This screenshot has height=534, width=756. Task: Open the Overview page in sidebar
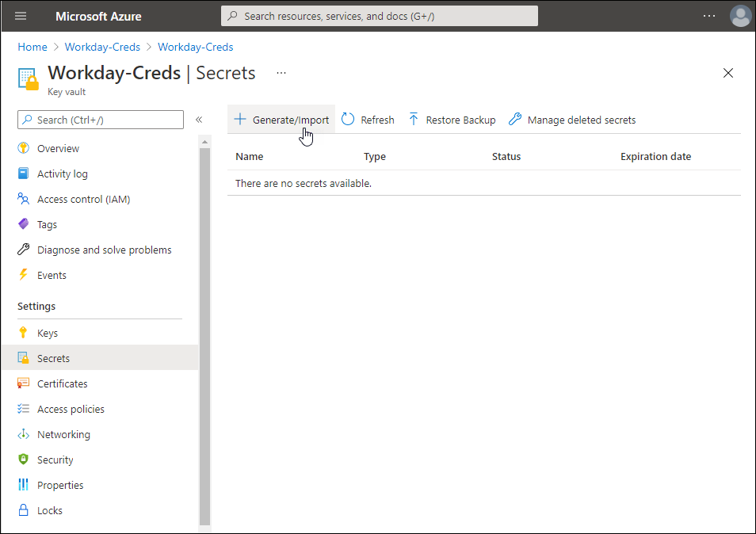58,148
